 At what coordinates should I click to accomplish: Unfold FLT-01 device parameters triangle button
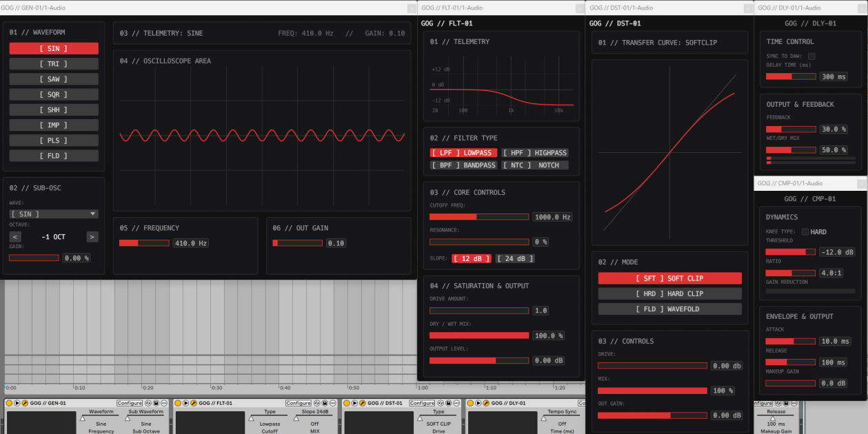(185, 403)
